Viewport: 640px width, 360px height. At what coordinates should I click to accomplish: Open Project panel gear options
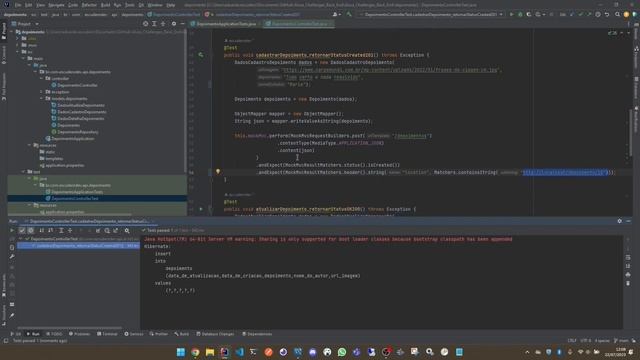tap(174, 24)
